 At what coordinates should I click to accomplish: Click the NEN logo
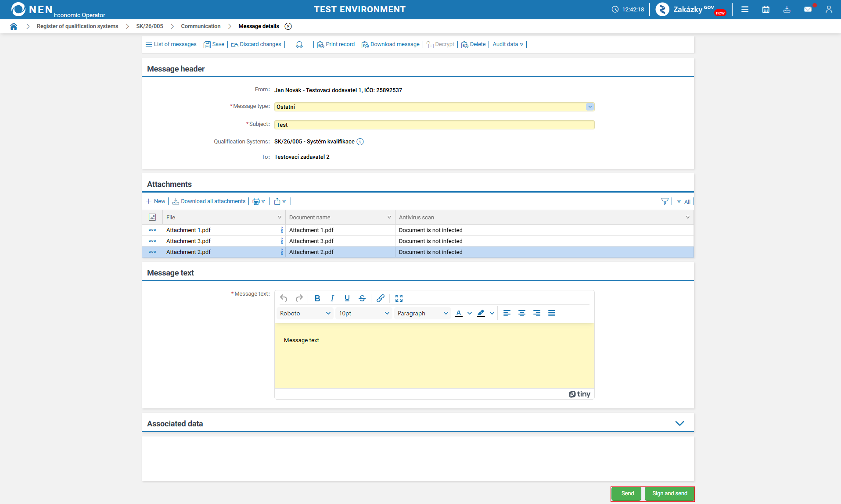tap(32, 9)
